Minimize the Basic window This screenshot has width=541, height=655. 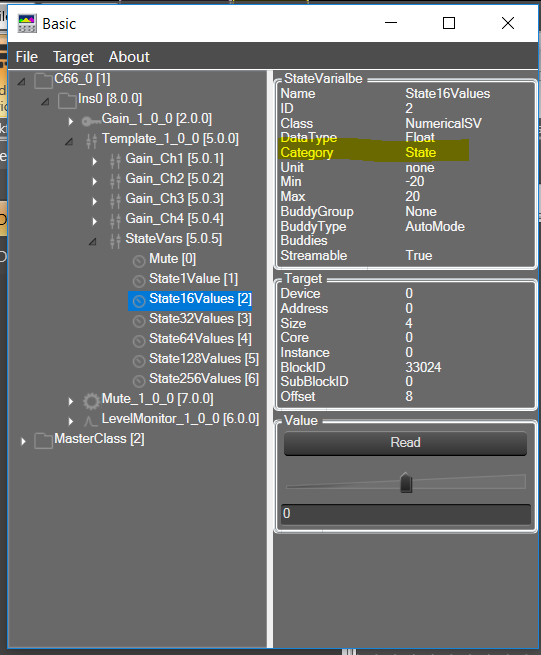point(391,23)
